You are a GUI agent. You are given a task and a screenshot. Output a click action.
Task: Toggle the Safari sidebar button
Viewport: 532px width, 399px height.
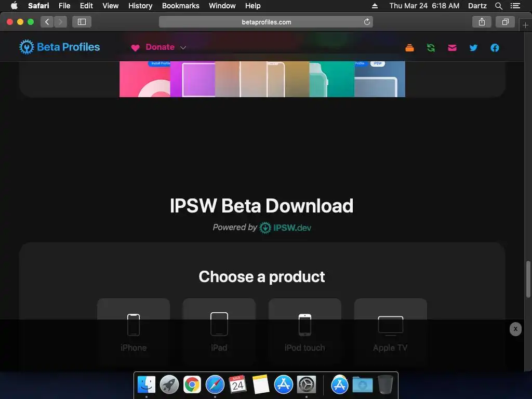(82, 22)
